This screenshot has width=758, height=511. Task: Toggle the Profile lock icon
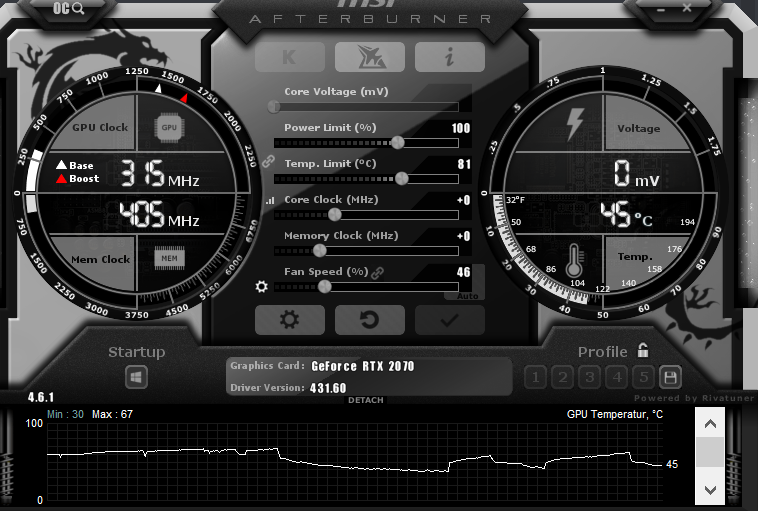click(642, 350)
